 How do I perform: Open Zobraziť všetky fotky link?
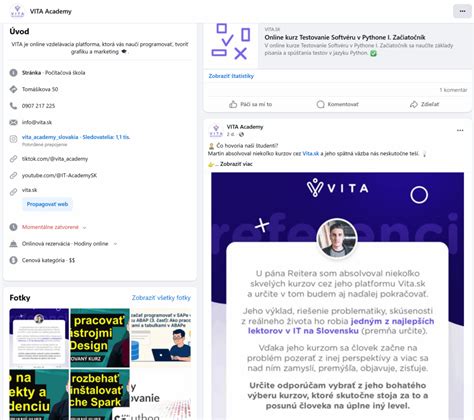(x=161, y=298)
